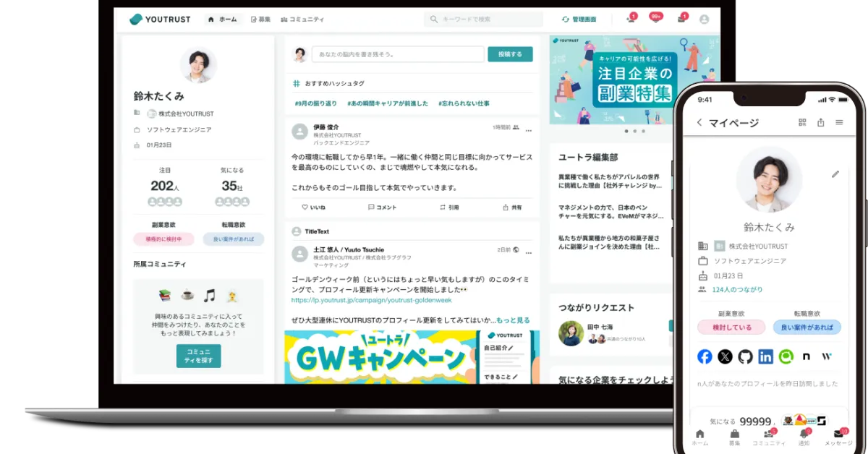Screen dimensions: 868x454
Task: Open the hamburger menu in mobile header
Action: click(839, 123)
